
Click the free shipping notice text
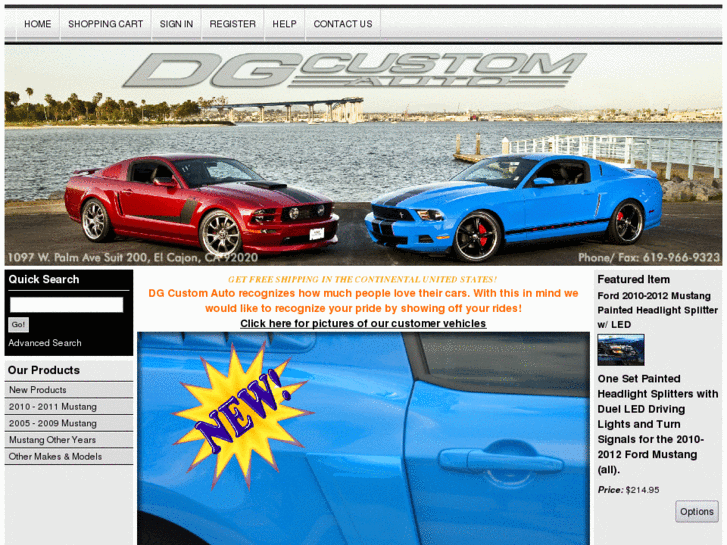[x=363, y=279]
